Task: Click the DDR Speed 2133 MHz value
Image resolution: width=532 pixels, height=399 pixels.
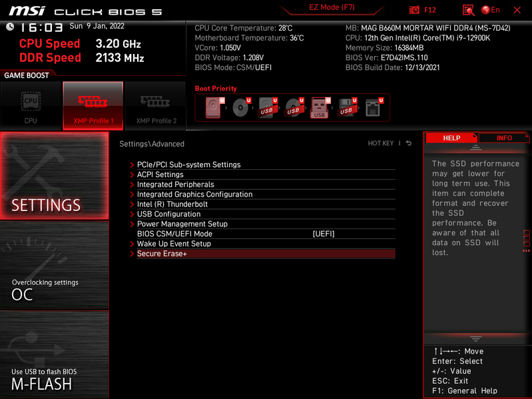Action: 120,58
